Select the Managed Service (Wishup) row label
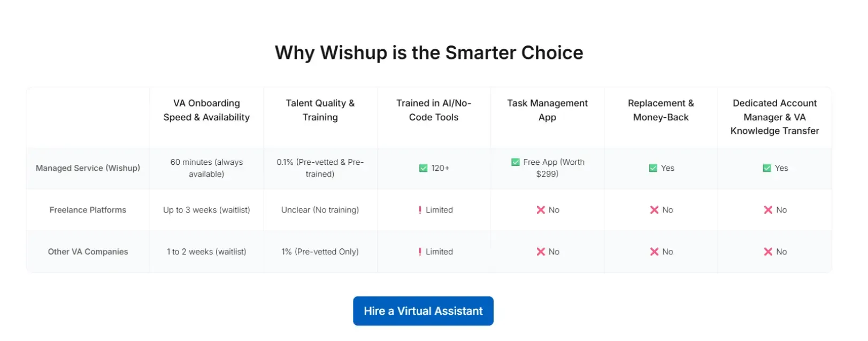Viewport: 868px width, 341px height. click(87, 168)
